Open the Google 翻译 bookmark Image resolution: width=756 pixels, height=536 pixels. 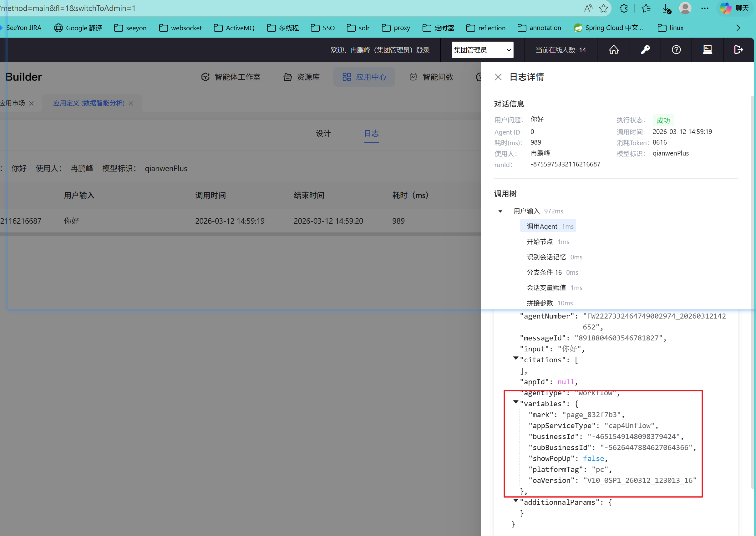78,28
